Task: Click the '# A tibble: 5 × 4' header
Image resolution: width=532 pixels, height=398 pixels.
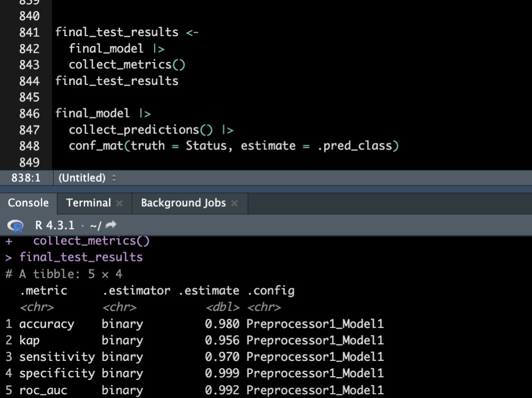Action: (x=64, y=274)
